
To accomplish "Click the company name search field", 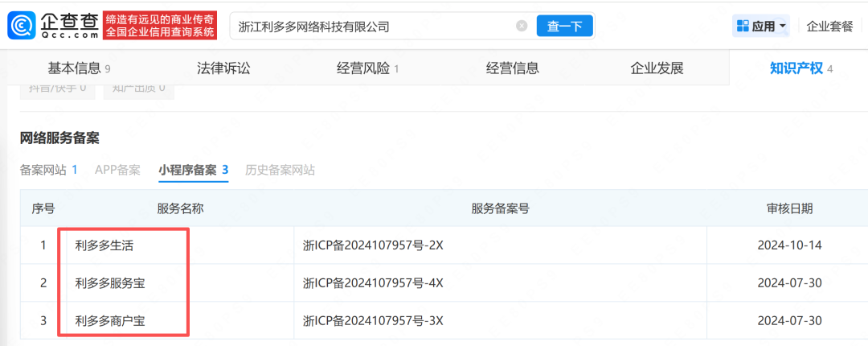I will pos(370,26).
